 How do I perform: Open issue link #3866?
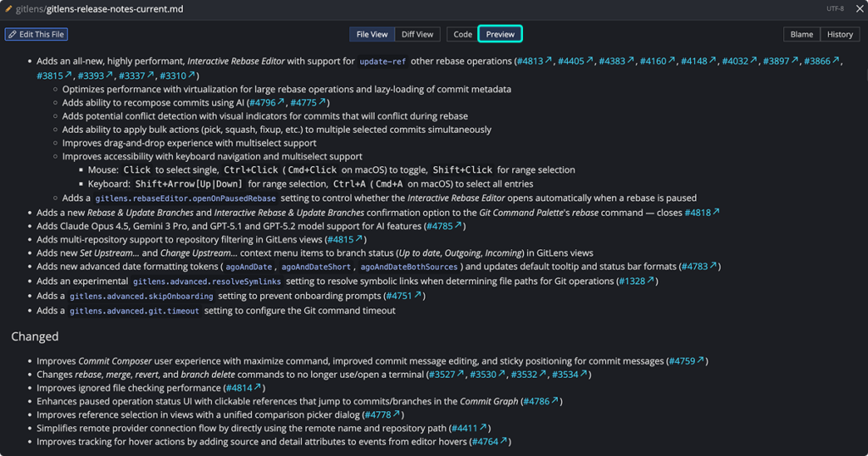(821, 61)
